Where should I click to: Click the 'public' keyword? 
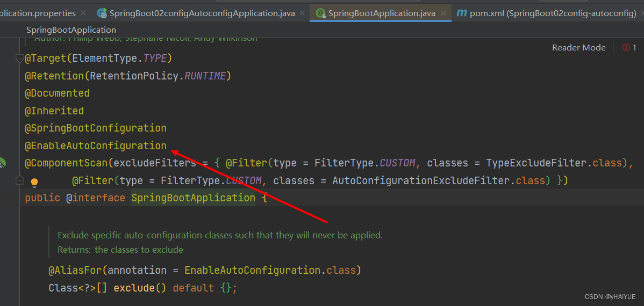coord(42,198)
